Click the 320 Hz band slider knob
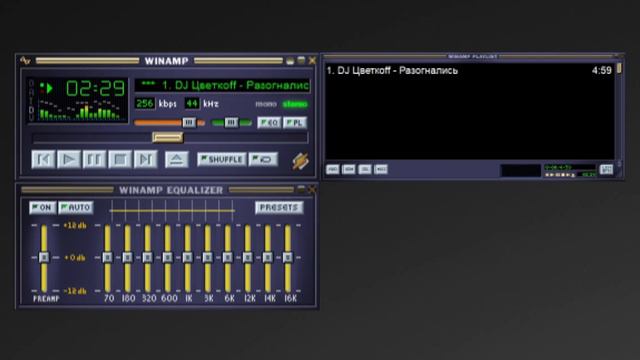This screenshot has height=360, width=640. pyautogui.click(x=147, y=257)
